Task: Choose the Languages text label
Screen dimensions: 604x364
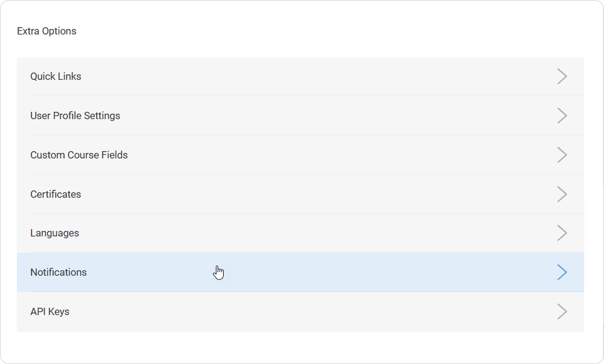Action: (54, 233)
